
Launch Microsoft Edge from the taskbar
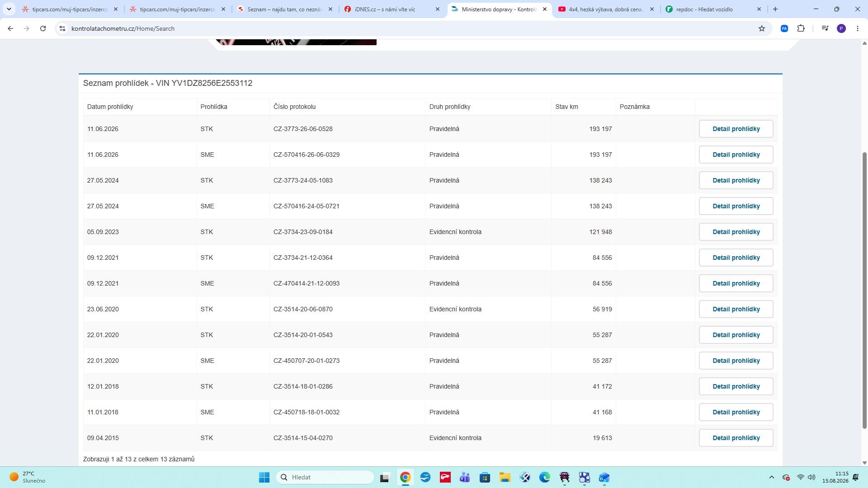tap(544, 477)
